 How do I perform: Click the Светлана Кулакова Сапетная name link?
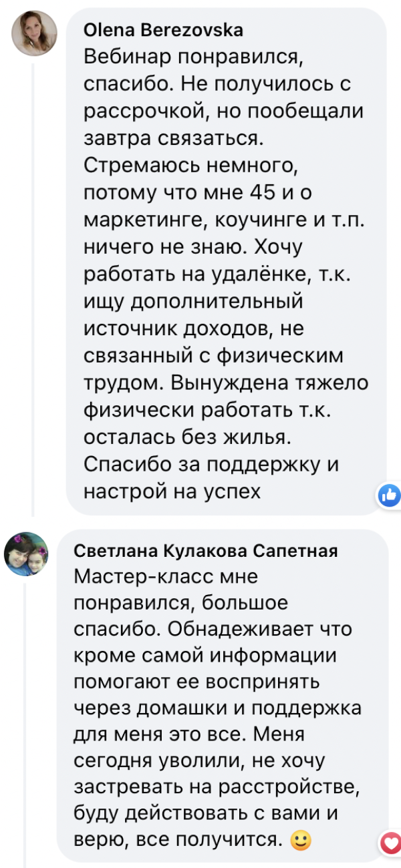tap(205, 551)
